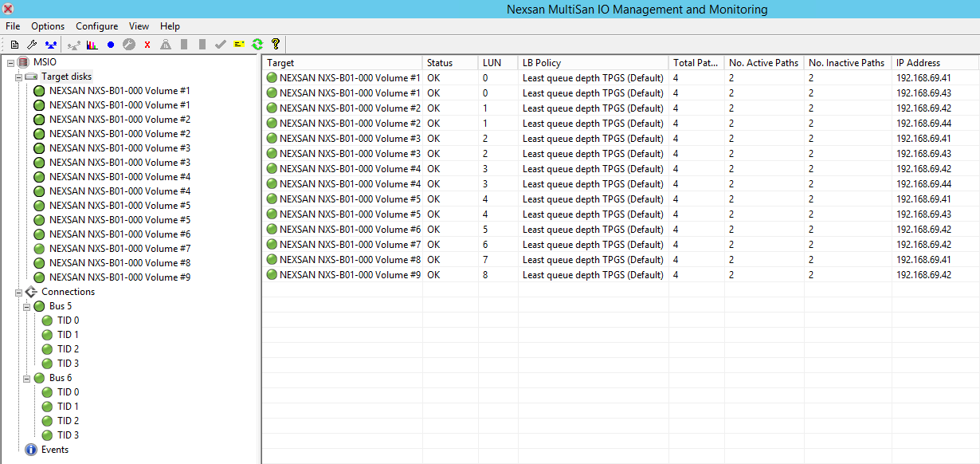Select TID 3 under Bus 5

click(x=68, y=364)
